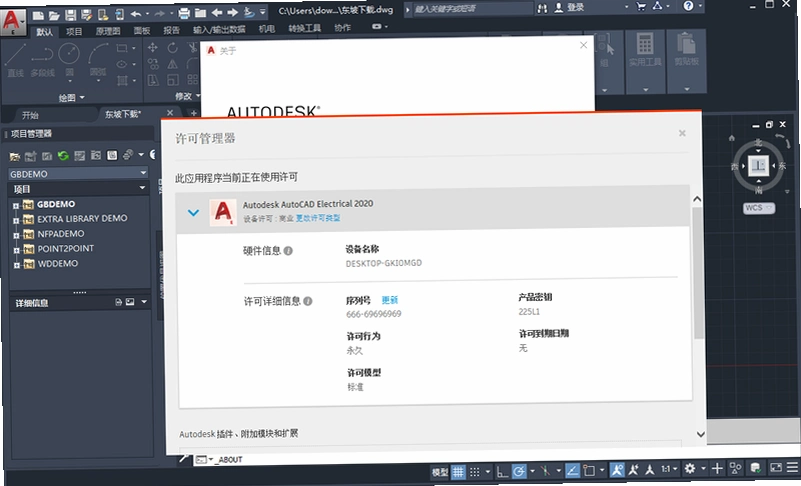This screenshot has width=801, height=486.
Task: Click the Clean Screen icon in status bar
Action: [775, 468]
